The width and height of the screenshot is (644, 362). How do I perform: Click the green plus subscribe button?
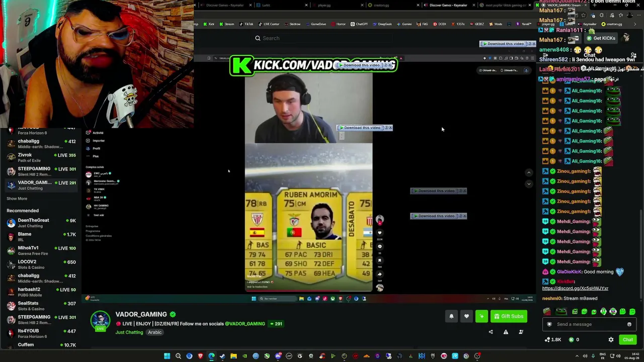click(481, 316)
